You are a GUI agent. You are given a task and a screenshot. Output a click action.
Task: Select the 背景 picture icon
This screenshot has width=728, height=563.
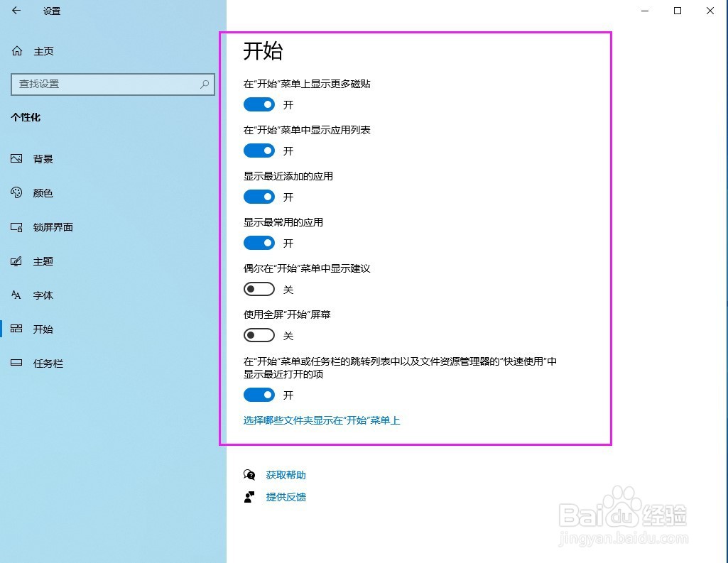16,159
